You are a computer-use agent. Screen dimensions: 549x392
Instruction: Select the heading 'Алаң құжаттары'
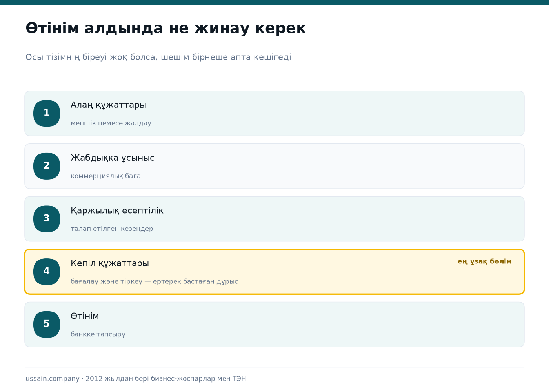click(x=108, y=105)
